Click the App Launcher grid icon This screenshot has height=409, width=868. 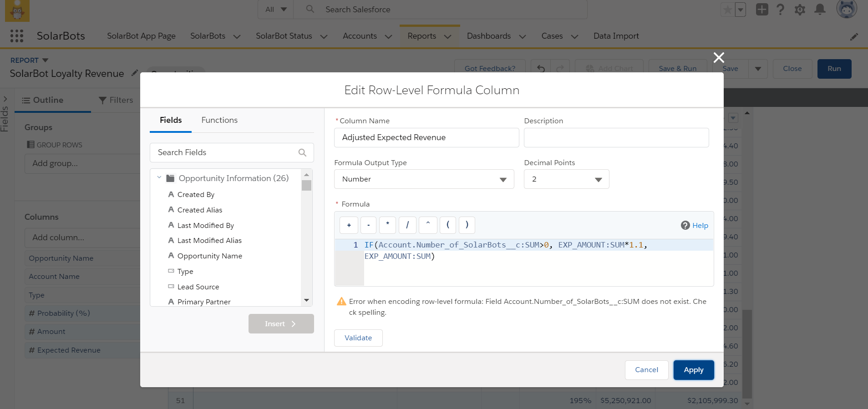click(17, 36)
